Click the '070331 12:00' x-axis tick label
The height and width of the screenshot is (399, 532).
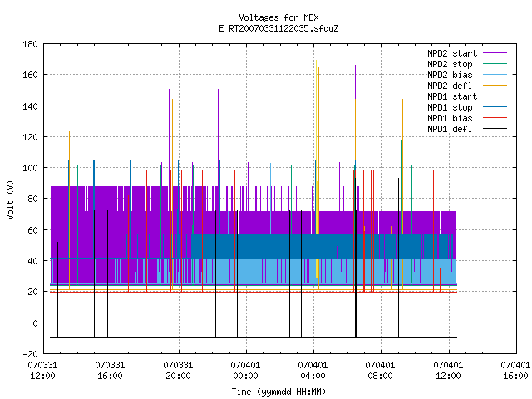[x=42, y=371]
